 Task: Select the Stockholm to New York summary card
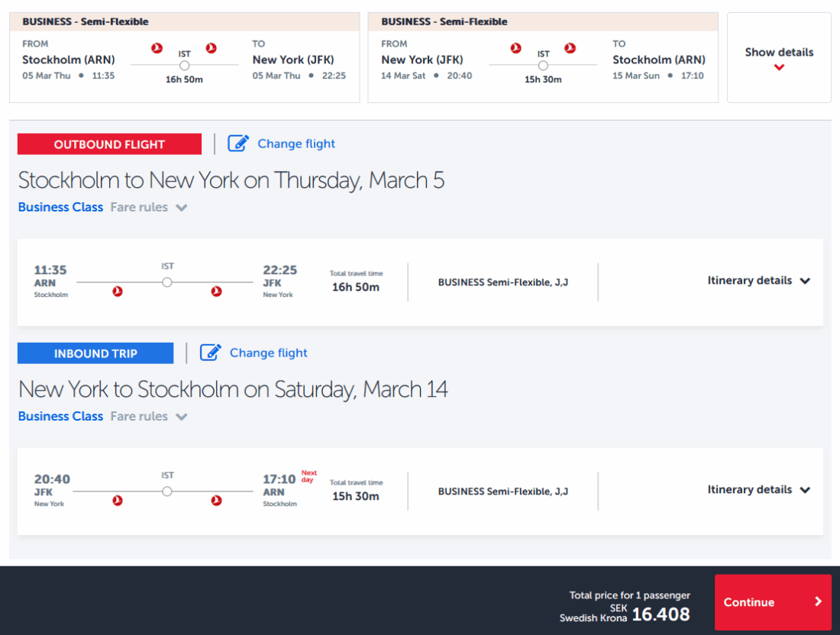(184, 58)
